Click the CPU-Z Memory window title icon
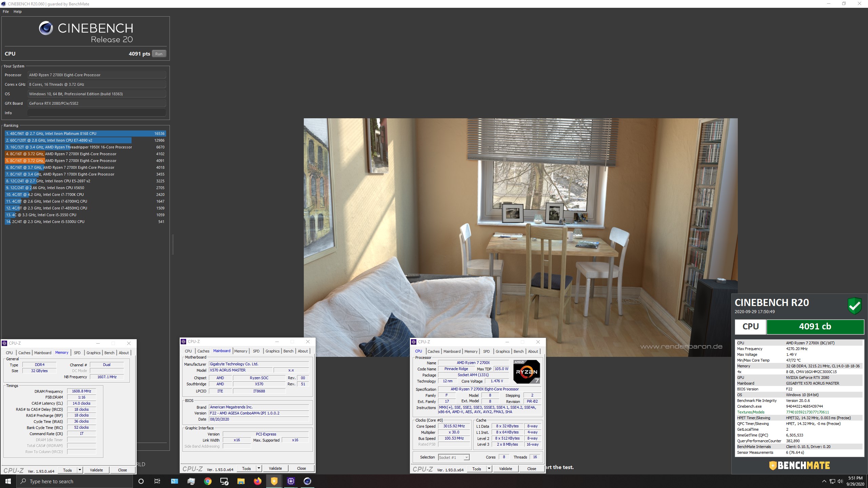 (x=4, y=343)
